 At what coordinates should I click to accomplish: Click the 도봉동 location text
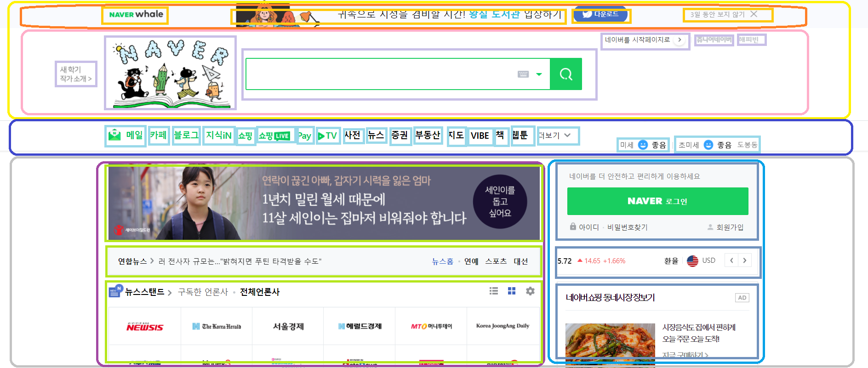747,145
